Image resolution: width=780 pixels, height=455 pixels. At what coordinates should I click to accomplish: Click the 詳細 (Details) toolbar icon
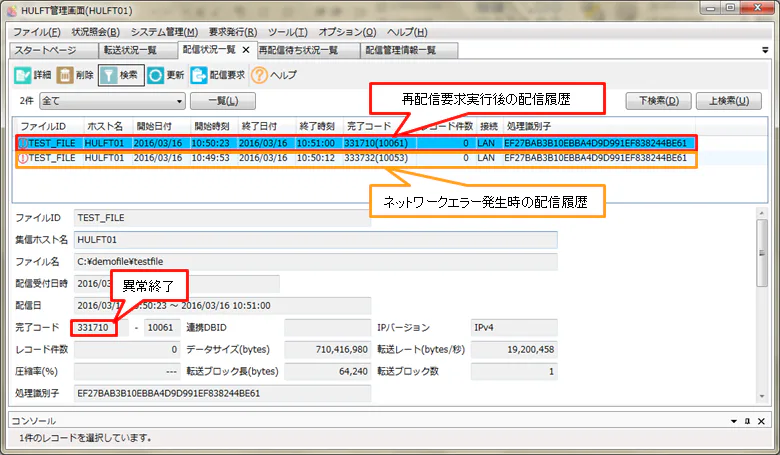pos(22,75)
